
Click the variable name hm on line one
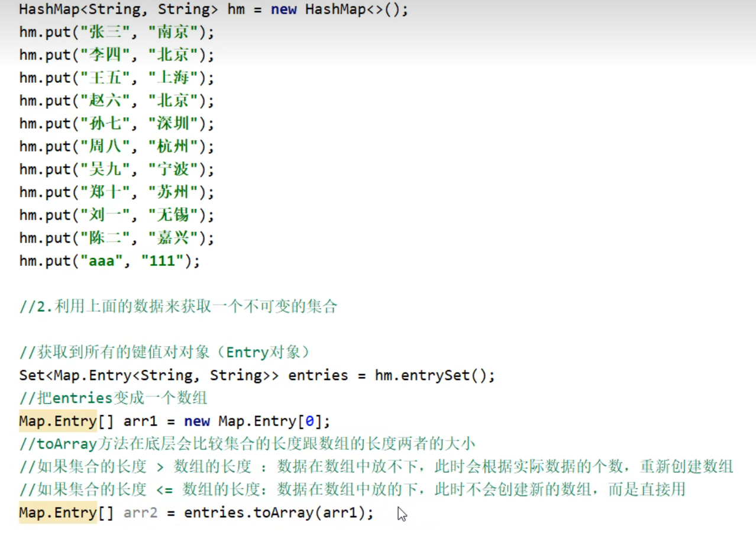point(236,9)
